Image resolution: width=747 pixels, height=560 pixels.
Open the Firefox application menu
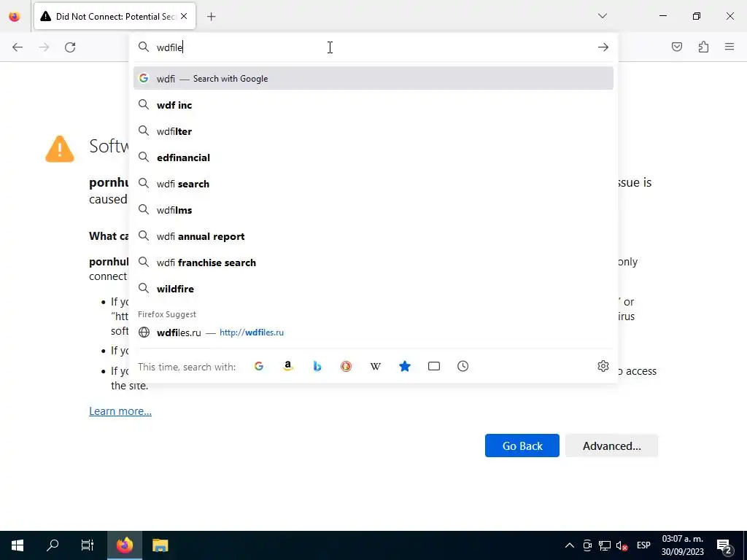[x=729, y=47]
